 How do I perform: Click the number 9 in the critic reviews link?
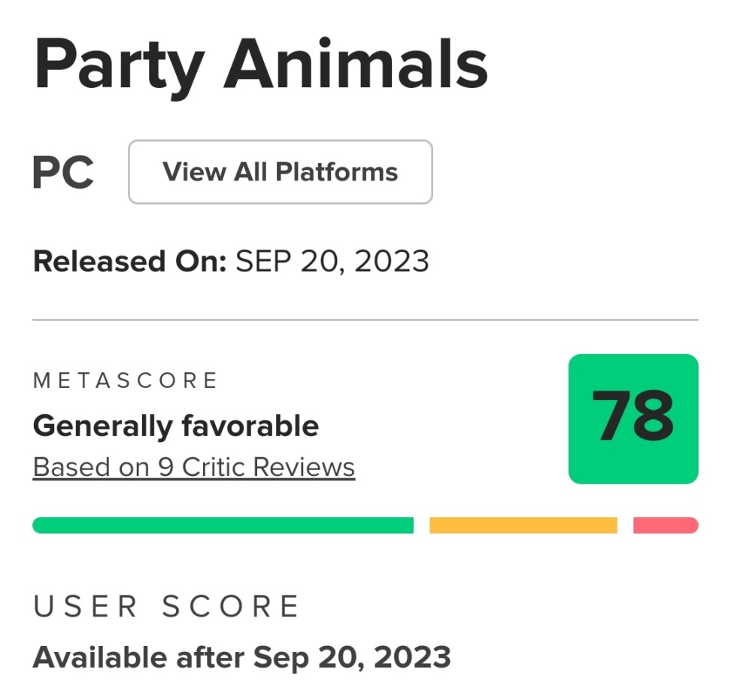(x=165, y=467)
